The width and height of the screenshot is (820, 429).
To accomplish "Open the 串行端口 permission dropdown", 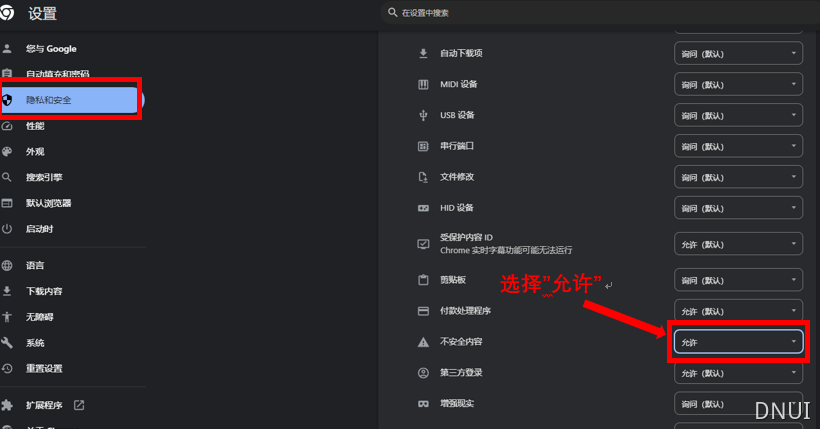I will tap(738, 146).
